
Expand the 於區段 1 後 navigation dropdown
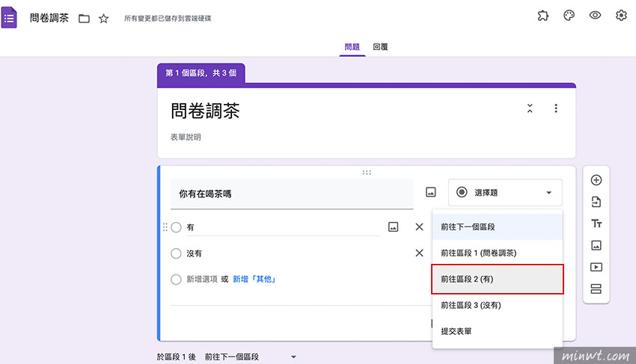(250, 357)
